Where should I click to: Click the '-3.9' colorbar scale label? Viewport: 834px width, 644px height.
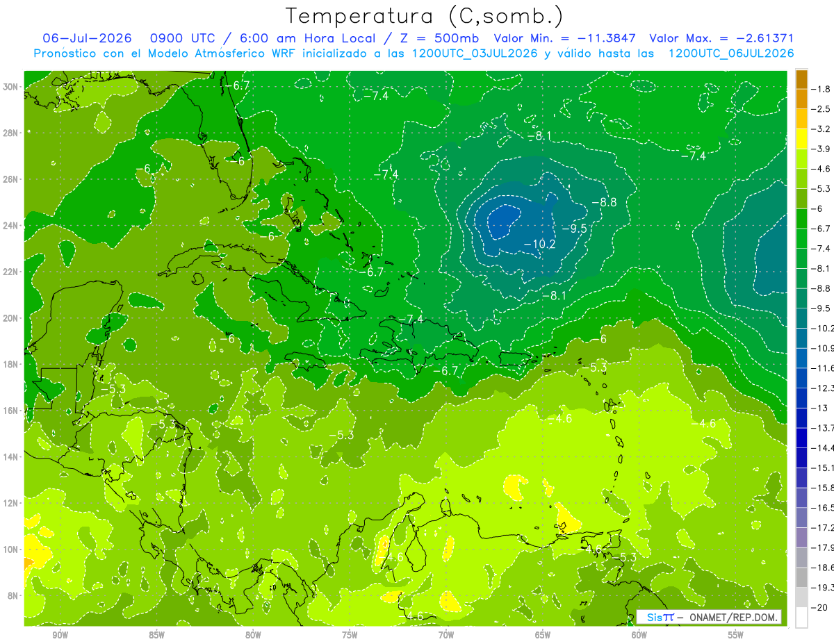tap(822, 149)
